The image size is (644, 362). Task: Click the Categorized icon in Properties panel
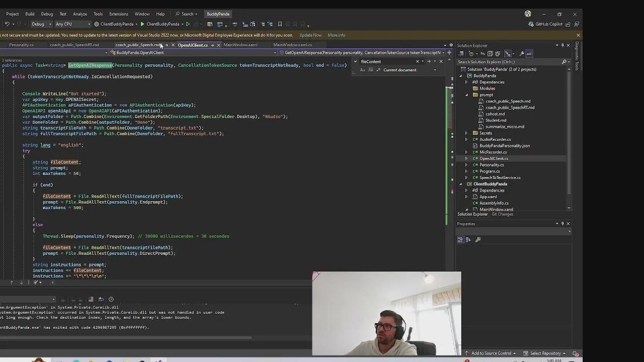pos(460,240)
